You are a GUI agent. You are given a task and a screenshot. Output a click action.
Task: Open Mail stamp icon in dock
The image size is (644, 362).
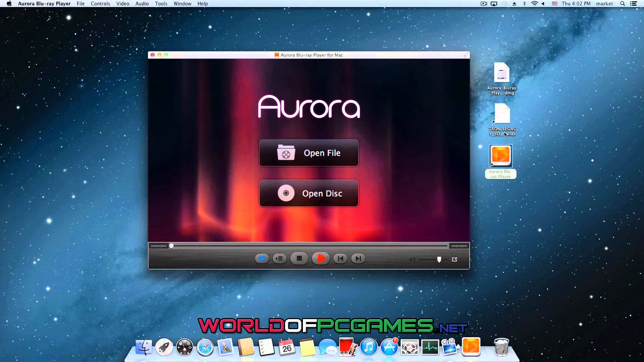click(x=225, y=347)
